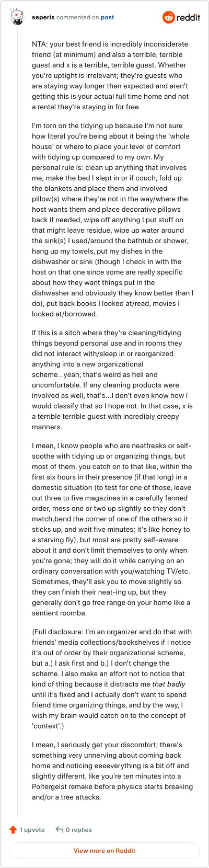Click the '0 replies' label
Screen dimensions: 209x868
79,829
